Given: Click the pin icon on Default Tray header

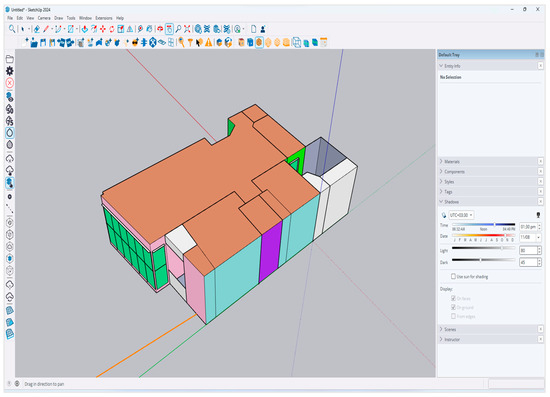Looking at the screenshot, I should [537, 55].
